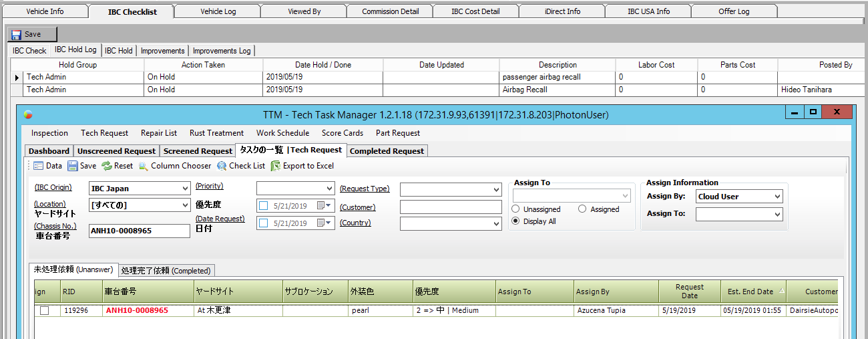
Task: Switch to the Completed Request tab
Action: (x=387, y=151)
